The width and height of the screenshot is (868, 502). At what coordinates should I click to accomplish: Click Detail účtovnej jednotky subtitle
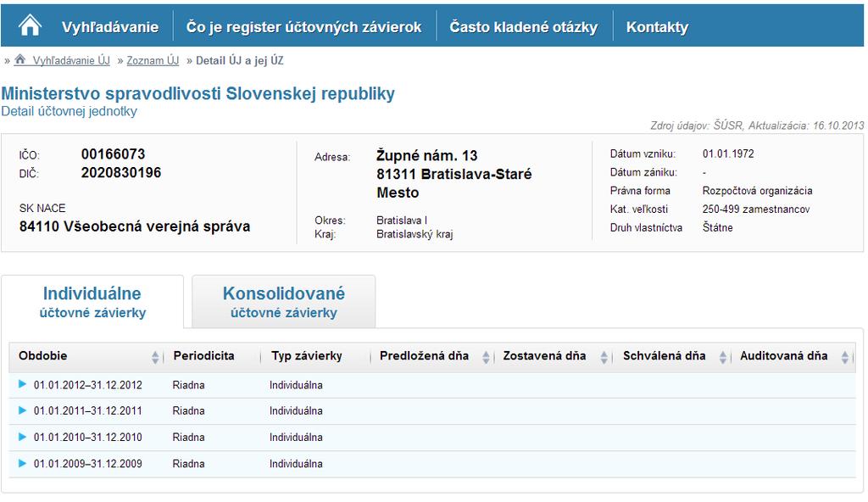coord(70,111)
